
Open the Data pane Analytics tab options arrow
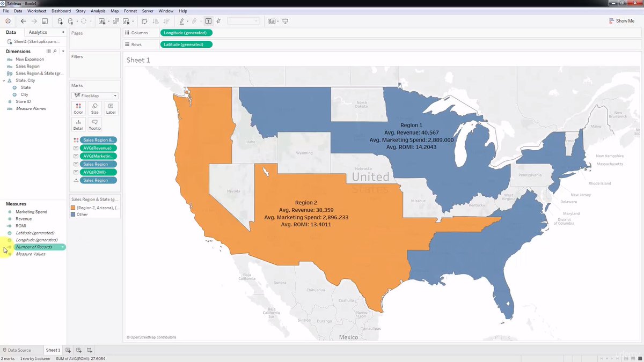pos(63,33)
